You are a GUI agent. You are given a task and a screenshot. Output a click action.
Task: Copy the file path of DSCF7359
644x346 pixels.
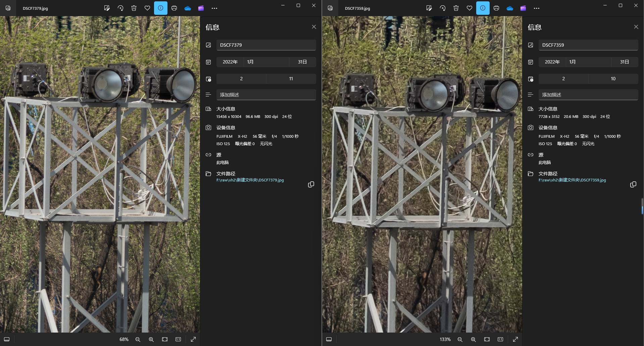[633, 184]
